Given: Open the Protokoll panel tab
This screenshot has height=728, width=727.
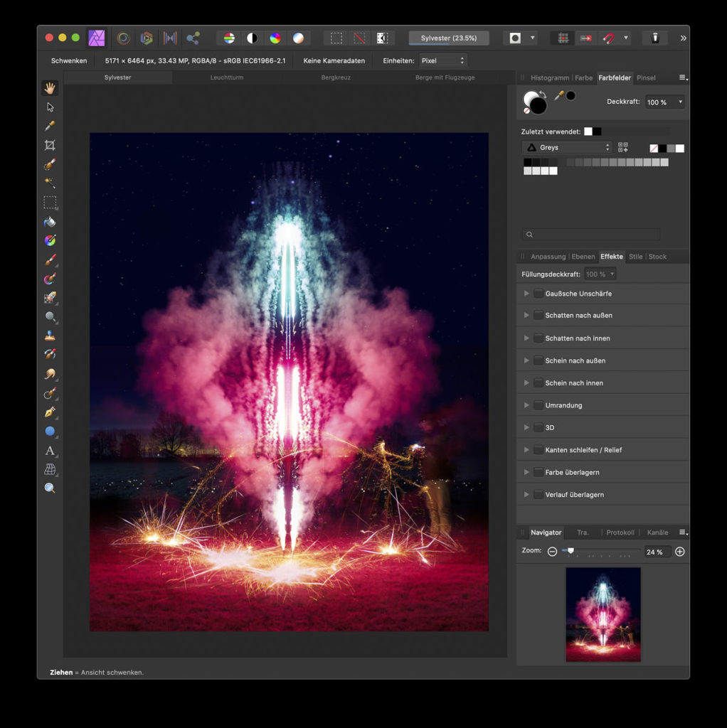Looking at the screenshot, I should (620, 532).
